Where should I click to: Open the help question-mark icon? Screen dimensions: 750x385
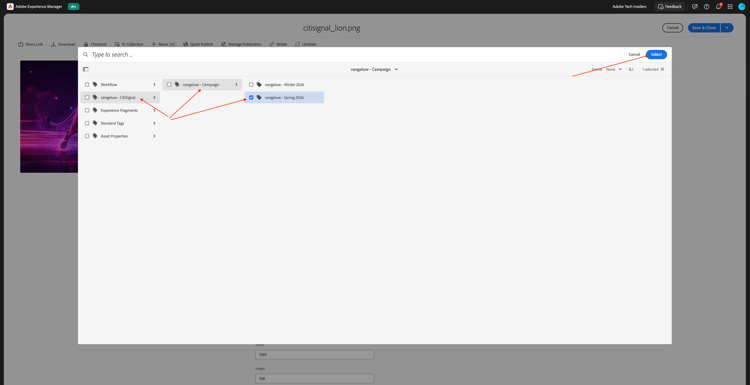click(x=706, y=7)
